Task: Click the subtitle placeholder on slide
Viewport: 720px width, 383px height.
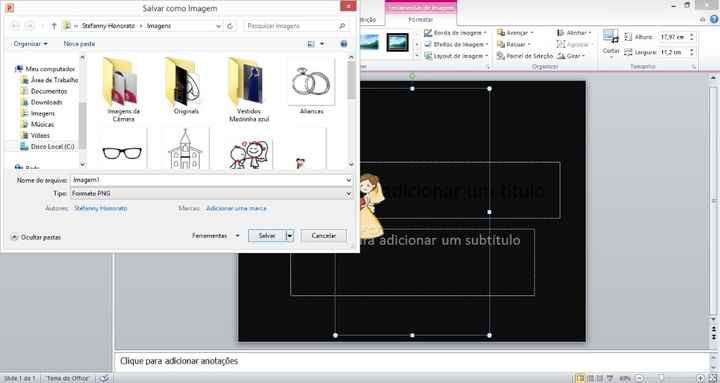Action: pos(412,262)
